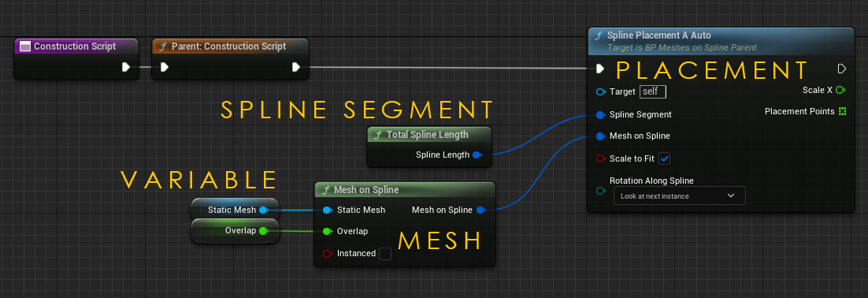The width and height of the screenshot is (868, 298).
Task: Click the Scale to Fit boolean pin
Action: pos(601,159)
